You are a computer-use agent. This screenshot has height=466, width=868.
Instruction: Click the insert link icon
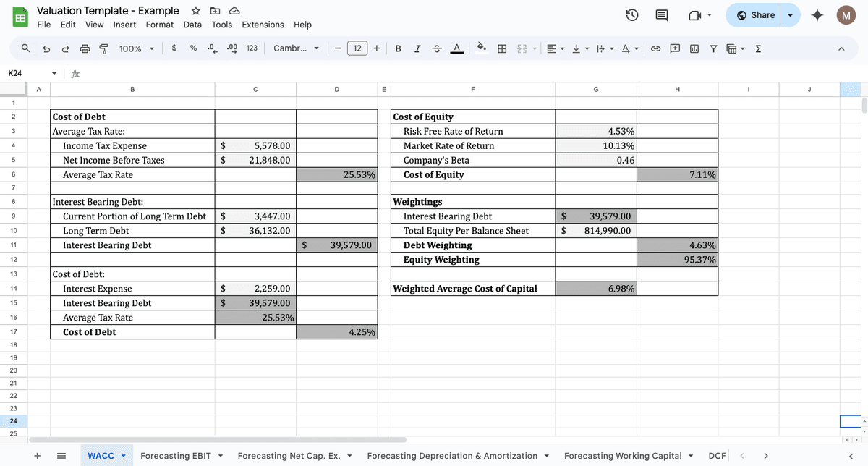point(656,48)
